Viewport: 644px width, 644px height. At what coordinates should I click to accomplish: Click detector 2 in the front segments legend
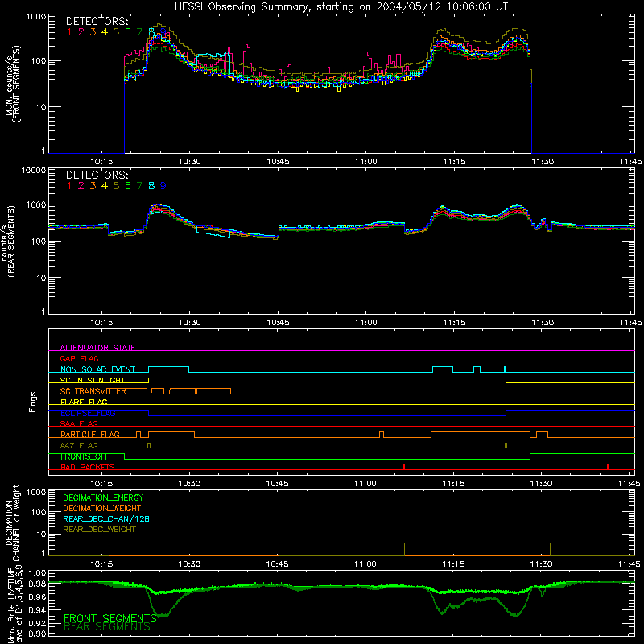tap(81, 32)
